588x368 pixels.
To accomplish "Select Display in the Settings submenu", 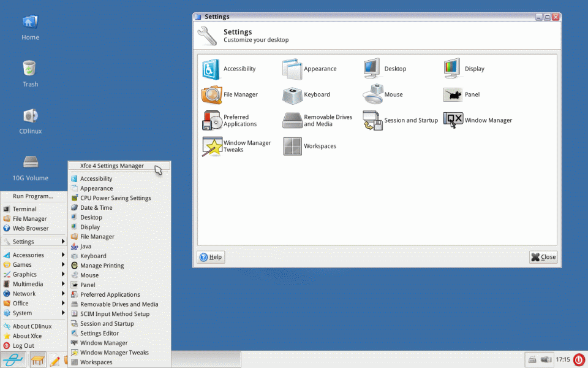I will 119,228.
